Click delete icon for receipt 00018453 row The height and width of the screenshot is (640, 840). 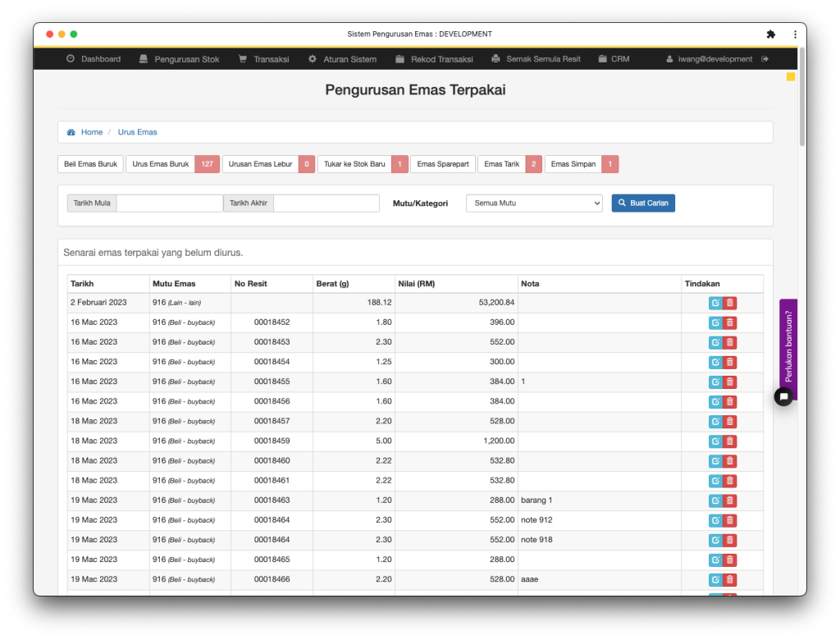pos(730,342)
